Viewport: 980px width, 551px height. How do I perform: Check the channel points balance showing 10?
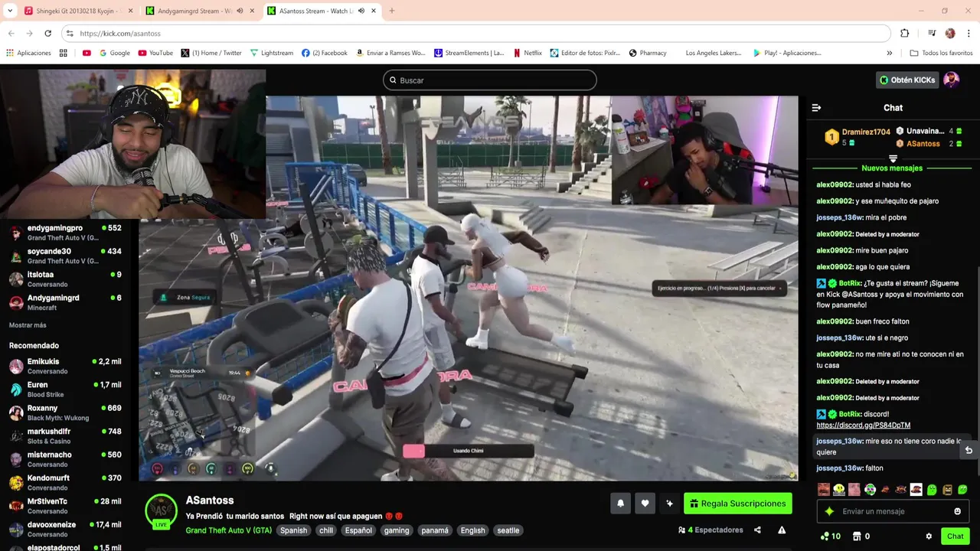830,536
